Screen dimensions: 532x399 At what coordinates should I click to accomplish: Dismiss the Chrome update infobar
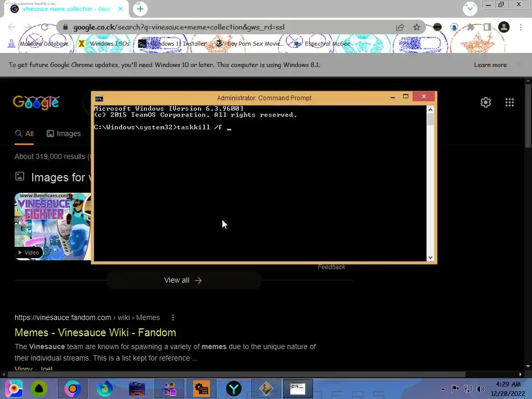520,65
